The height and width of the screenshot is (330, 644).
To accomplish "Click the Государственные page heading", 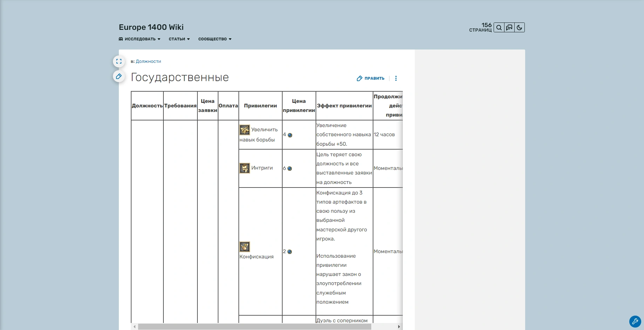I will 180,77.
